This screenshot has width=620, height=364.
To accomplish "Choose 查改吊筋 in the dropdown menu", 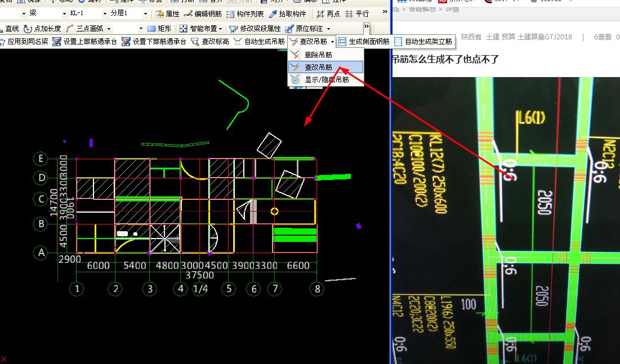I will [x=326, y=67].
